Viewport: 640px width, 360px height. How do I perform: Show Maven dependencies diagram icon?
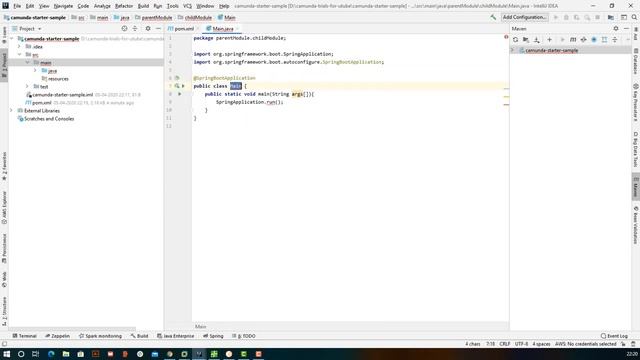[604, 40]
